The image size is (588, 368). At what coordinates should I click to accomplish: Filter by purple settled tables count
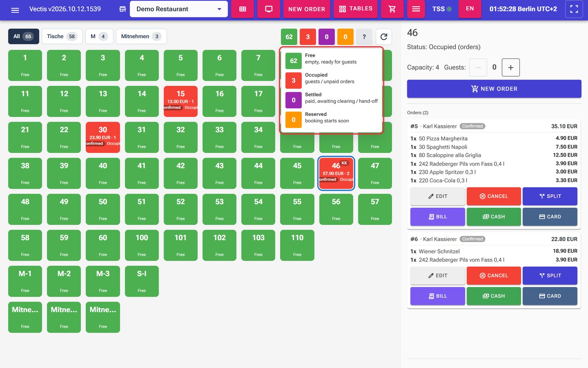click(x=327, y=37)
